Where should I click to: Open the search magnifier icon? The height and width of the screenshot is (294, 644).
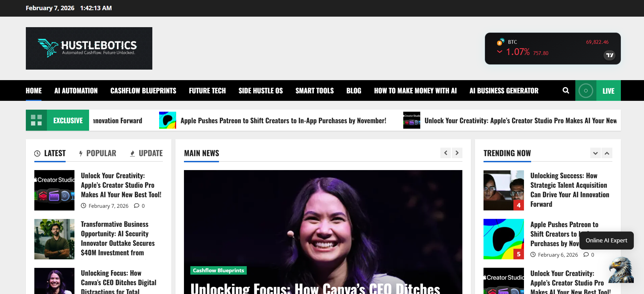coord(566,90)
